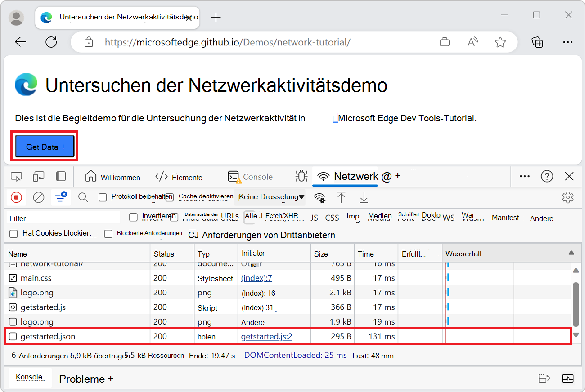The height and width of the screenshot is (392, 585).
Task: Open DevTools settings gear
Action: click(568, 197)
